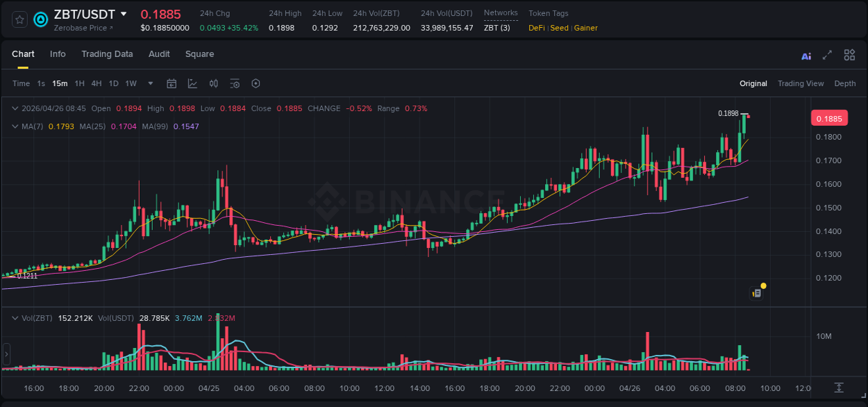Open the ZBT/USDT pair dropdown
868x407 pixels.
(124, 14)
